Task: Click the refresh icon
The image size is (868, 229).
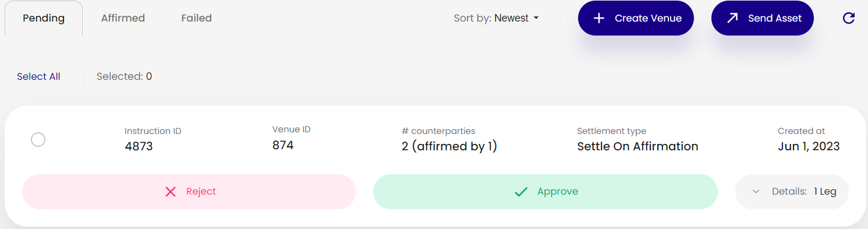Action: point(849,18)
